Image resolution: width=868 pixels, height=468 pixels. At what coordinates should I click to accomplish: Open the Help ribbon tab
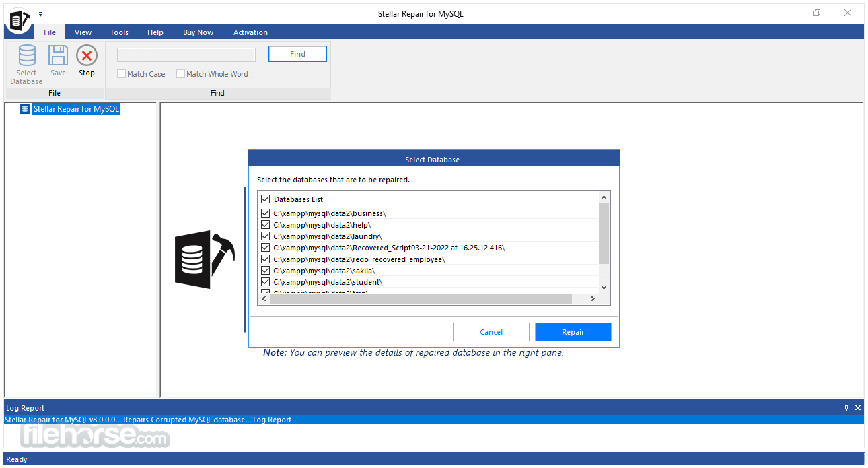155,32
